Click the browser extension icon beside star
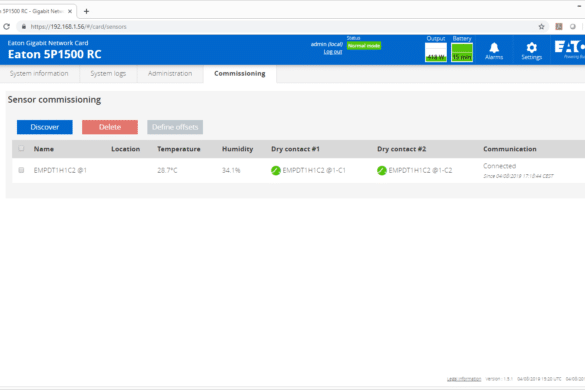585x390 pixels. coord(559,26)
